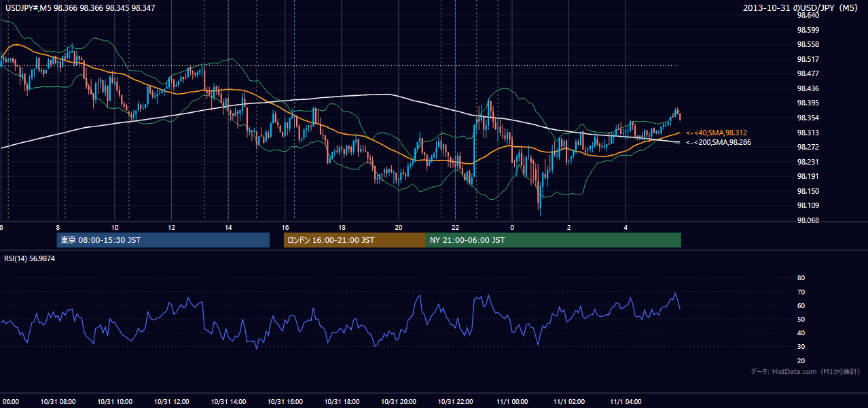
Task: Click price axis label 98.191
Action: 808,176
